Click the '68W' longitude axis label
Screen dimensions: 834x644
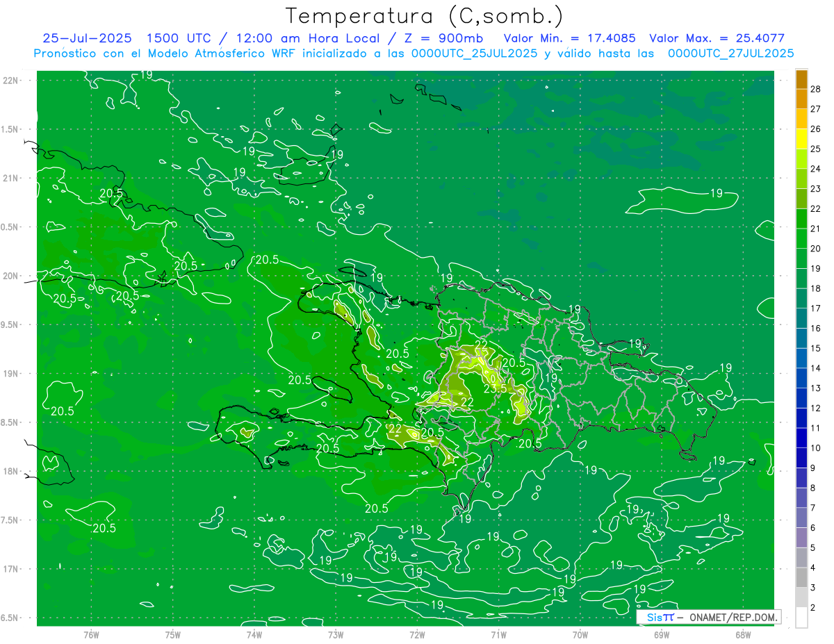click(x=743, y=635)
